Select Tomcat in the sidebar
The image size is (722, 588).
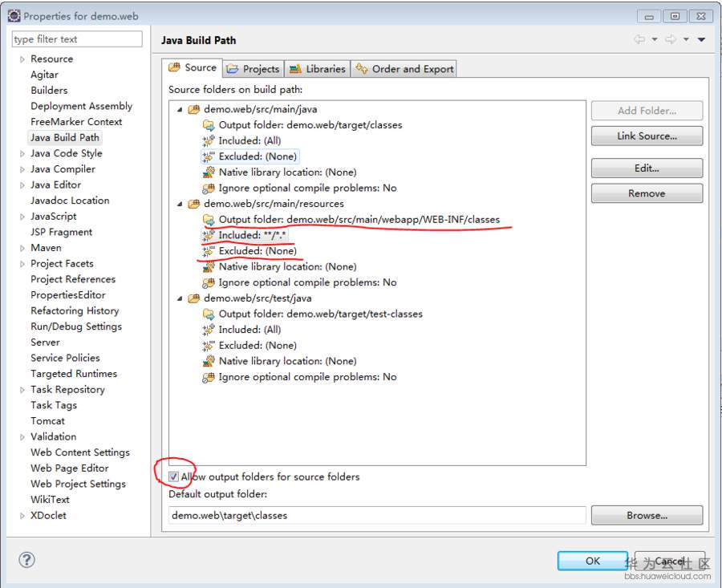48,421
